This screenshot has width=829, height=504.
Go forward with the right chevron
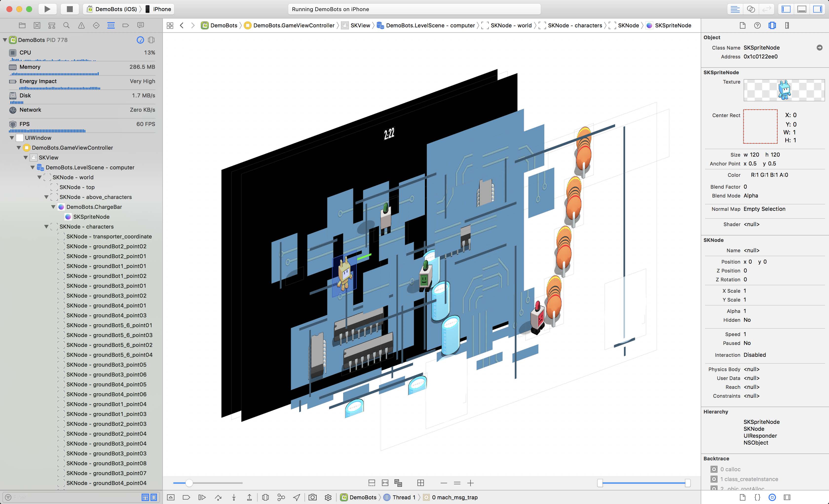[x=193, y=26]
